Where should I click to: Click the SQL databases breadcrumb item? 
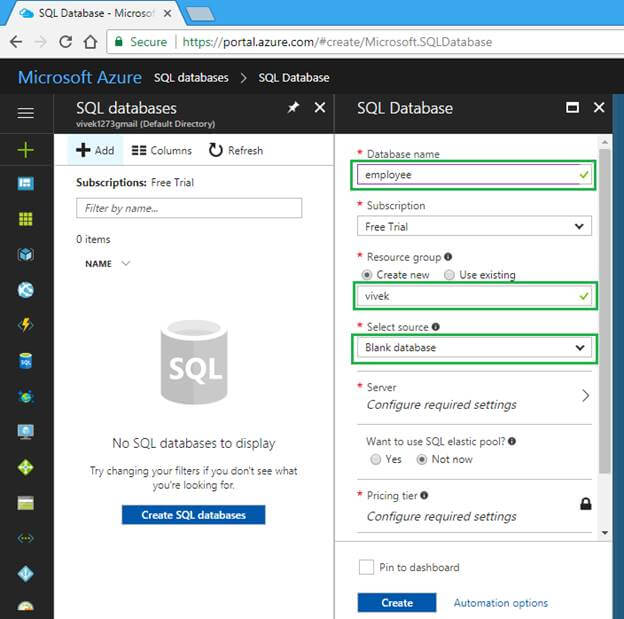pyautogui.click(x=191, y=77)
